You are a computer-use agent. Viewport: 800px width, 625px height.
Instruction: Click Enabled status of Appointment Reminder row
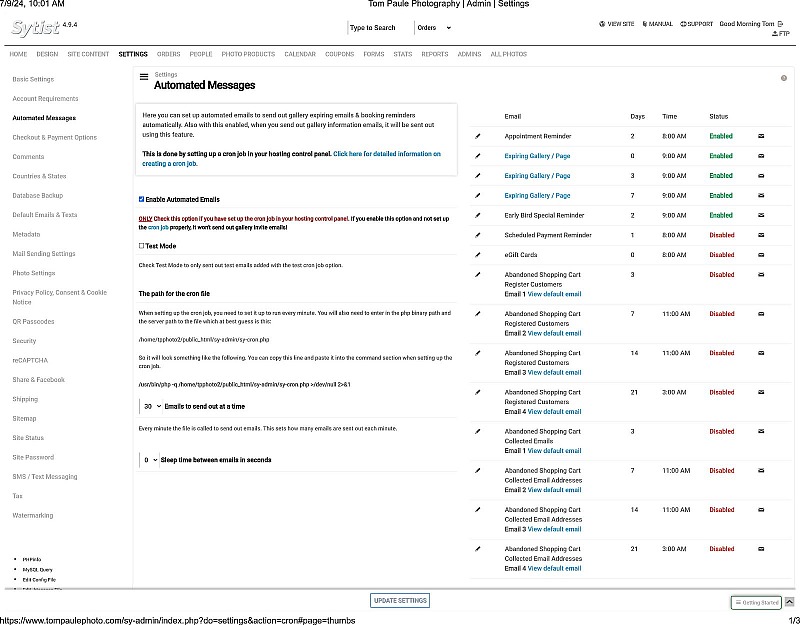coord(721,136)
